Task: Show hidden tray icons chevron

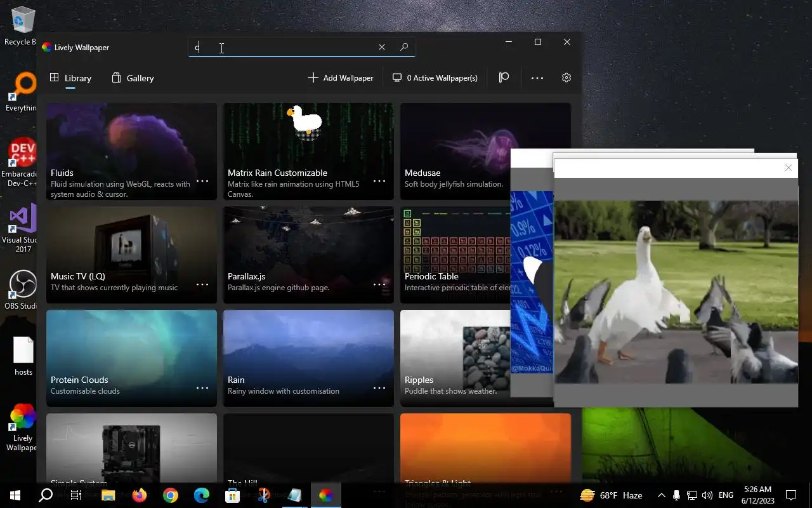Action: 661,495
